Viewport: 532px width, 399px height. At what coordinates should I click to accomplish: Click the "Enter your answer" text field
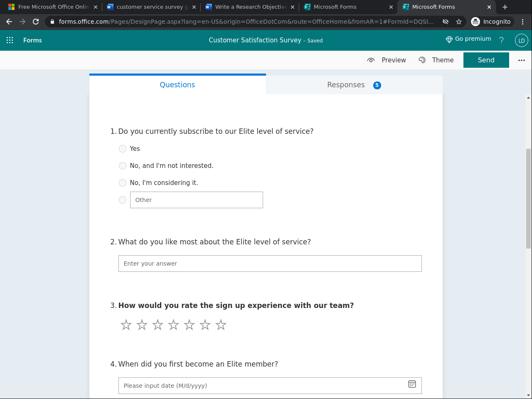tap(270, 263)
